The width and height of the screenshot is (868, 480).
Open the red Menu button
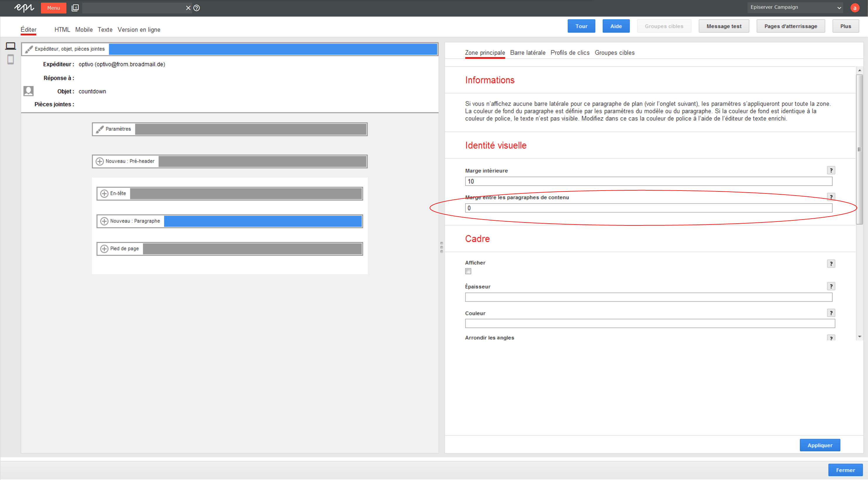[x=54, y=8]
